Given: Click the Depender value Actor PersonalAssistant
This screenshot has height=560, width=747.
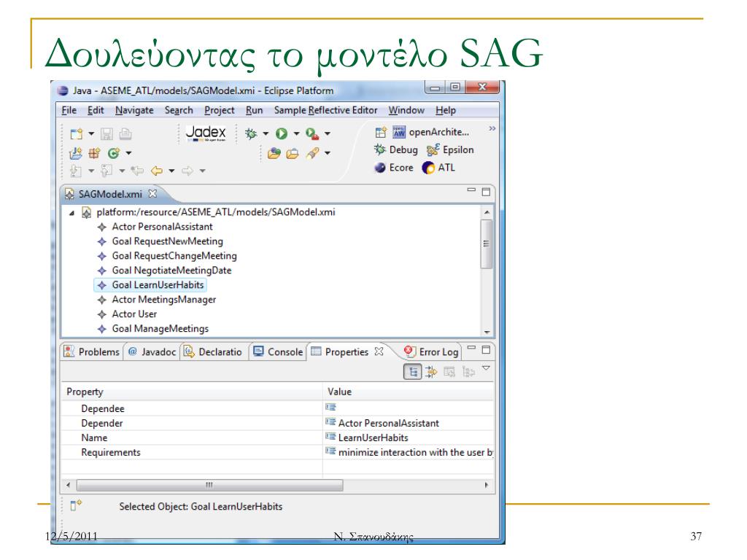Looking at the screenshot, I should pyautogui.click(x=388, y=424).
